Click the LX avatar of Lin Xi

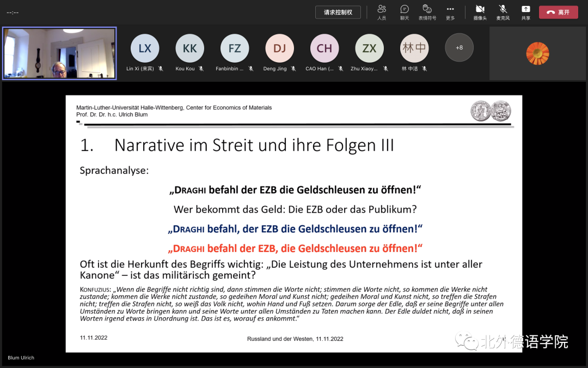point(145,49)
